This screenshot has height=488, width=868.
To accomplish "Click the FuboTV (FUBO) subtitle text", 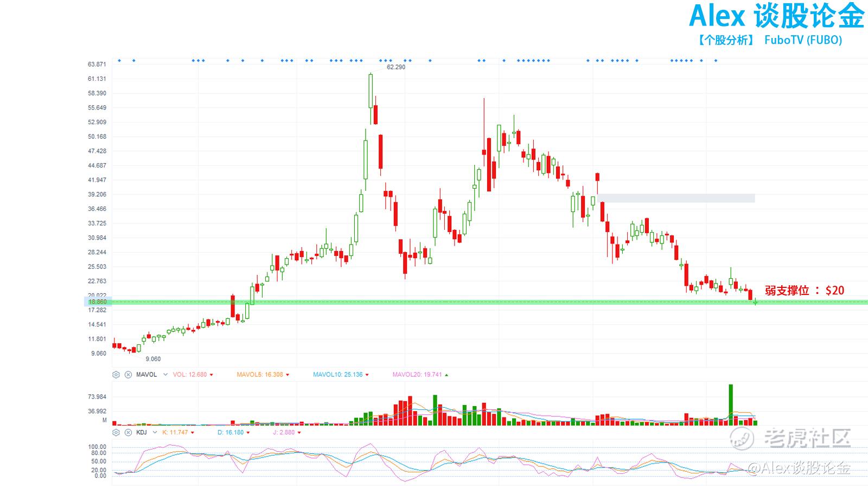I will pos(803,40).
